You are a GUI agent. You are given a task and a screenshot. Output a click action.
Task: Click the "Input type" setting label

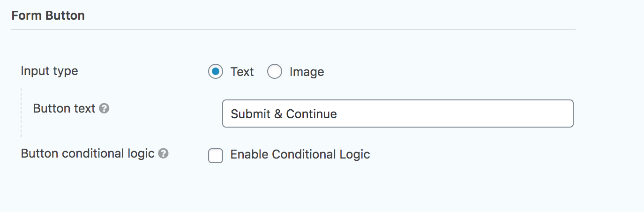pyautogui.click(x=49, y=71)
